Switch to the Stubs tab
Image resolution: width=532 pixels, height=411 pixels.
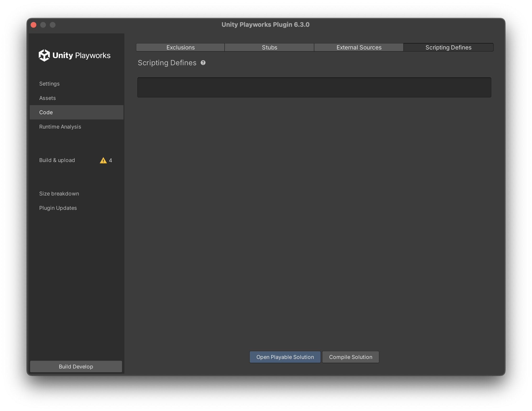(x=269, y=48)
